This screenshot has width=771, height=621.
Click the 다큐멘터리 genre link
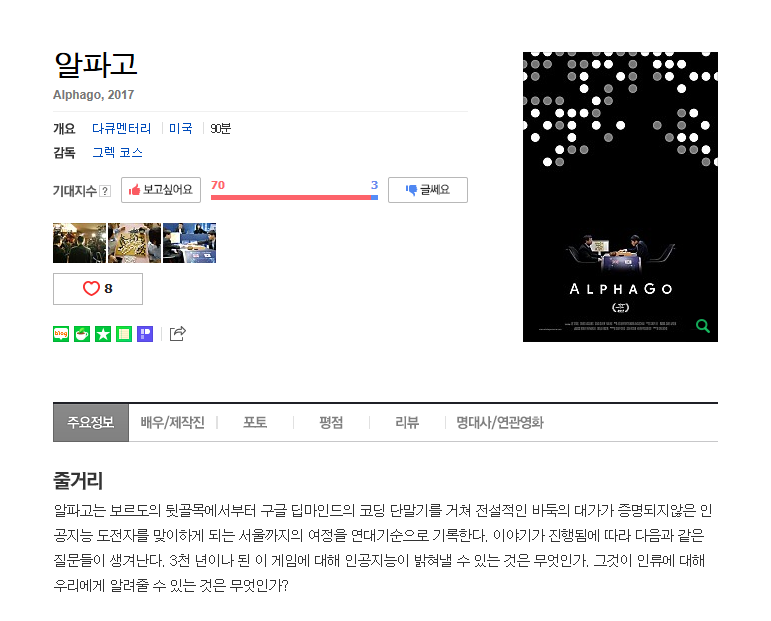point(121,128)
